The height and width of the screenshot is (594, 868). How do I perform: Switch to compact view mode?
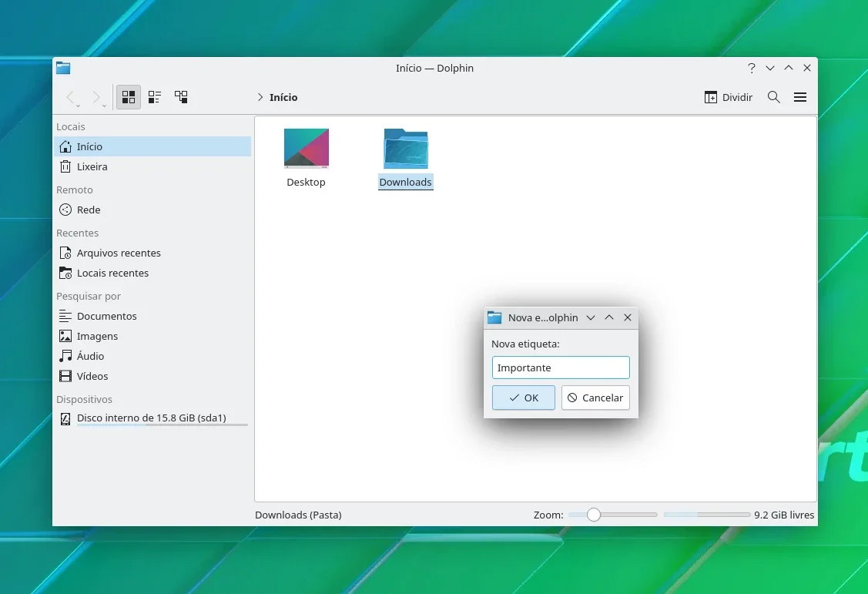point(155,97)
